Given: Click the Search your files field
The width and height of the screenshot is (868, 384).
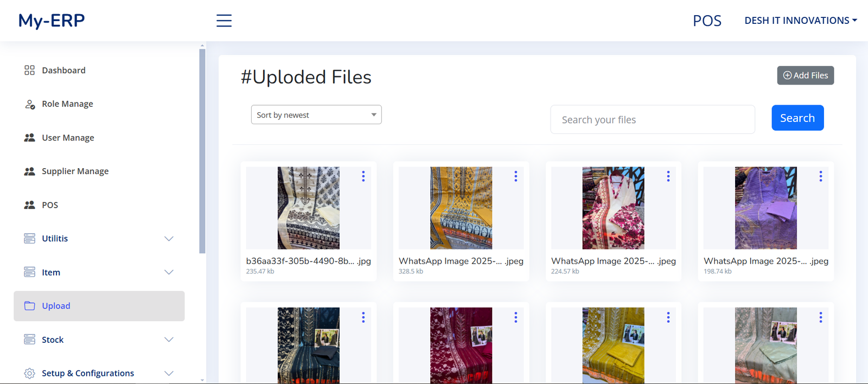Looking at the screenshot, I should click(652, 120).
